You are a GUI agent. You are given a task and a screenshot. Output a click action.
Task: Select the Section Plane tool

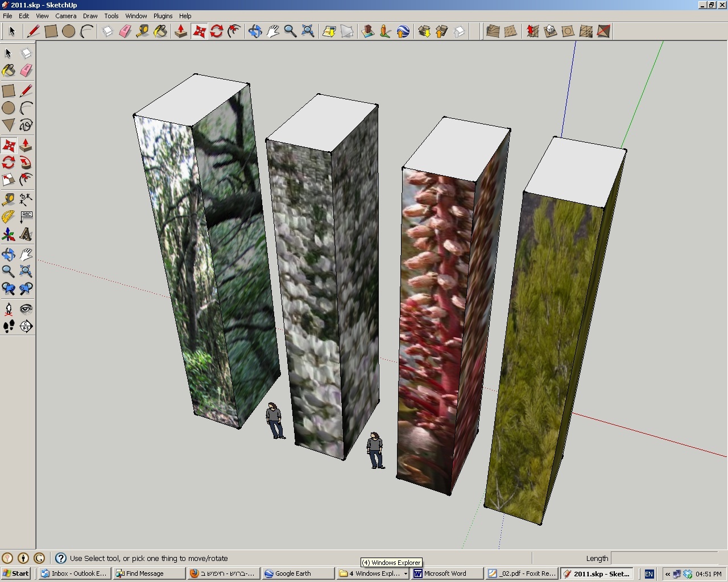point(26,326)
